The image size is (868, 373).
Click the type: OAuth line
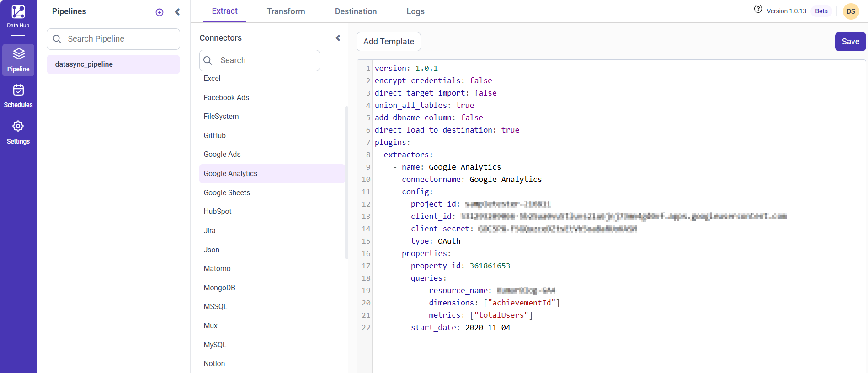click(436, 241)
